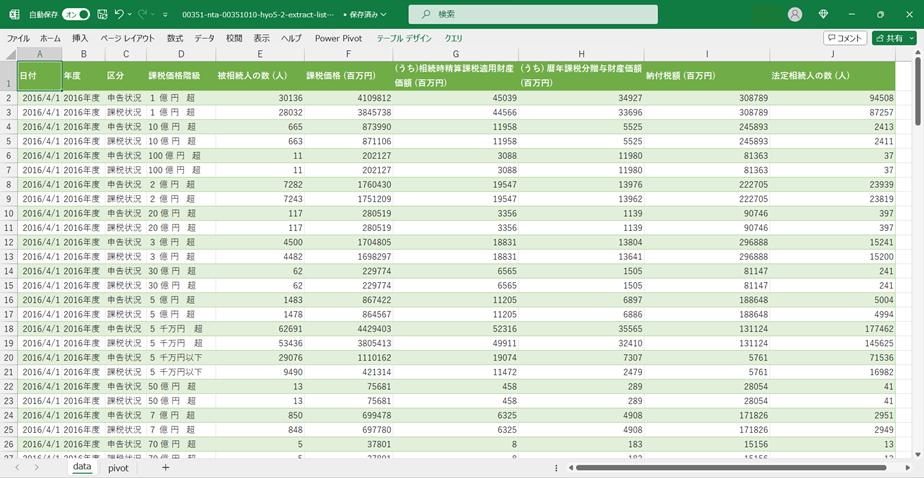Click the previous sheet navigation arrow

coord(16,467)
